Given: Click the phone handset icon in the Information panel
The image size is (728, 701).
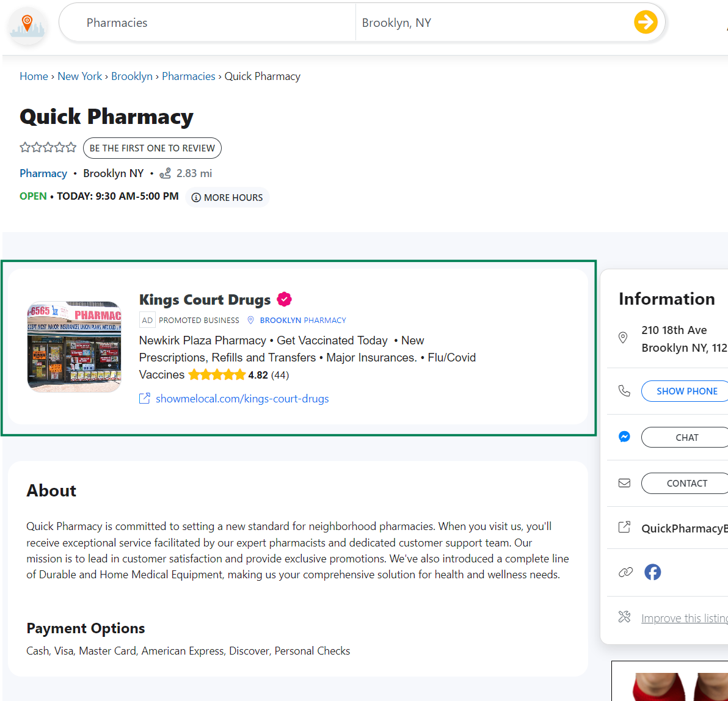Looking at the screenshot, I should [x=624, y=391].
